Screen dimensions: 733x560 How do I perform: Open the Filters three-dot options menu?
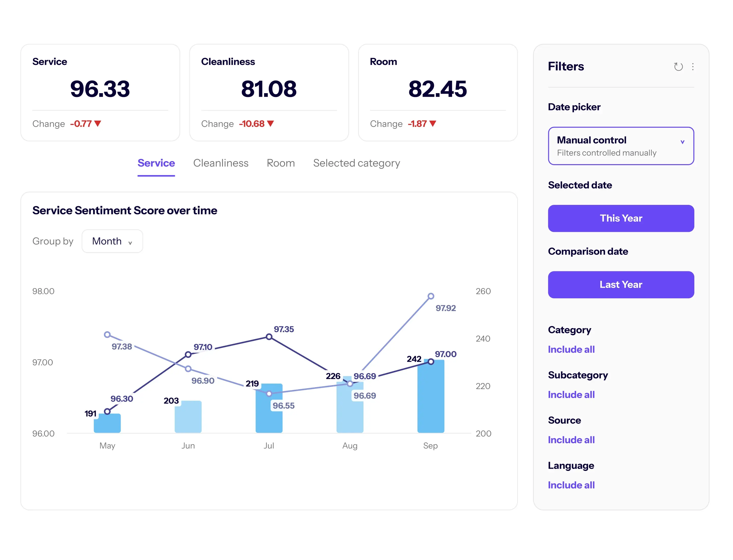[x=692, y=67]
